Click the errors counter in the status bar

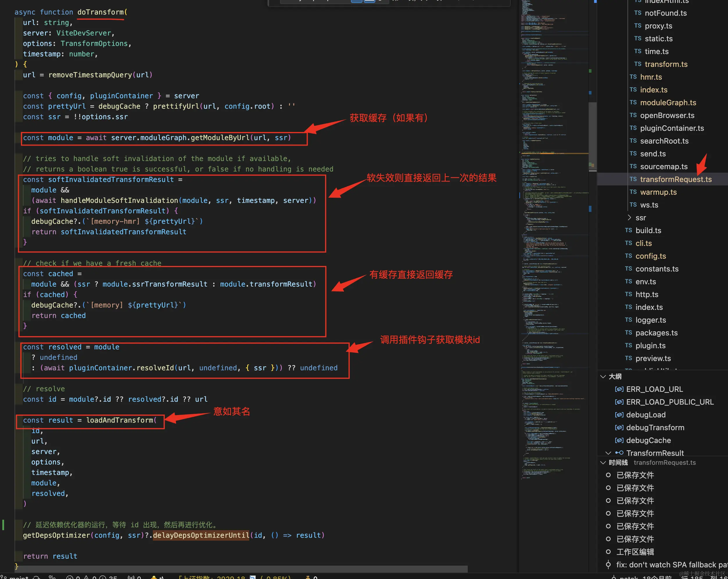tap(73, 577)
